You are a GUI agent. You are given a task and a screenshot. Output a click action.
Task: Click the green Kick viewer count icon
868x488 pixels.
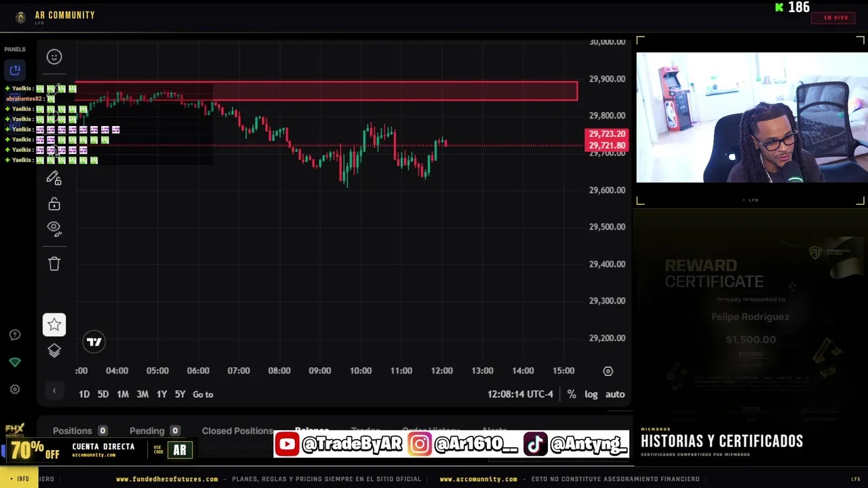pos(779,7)
